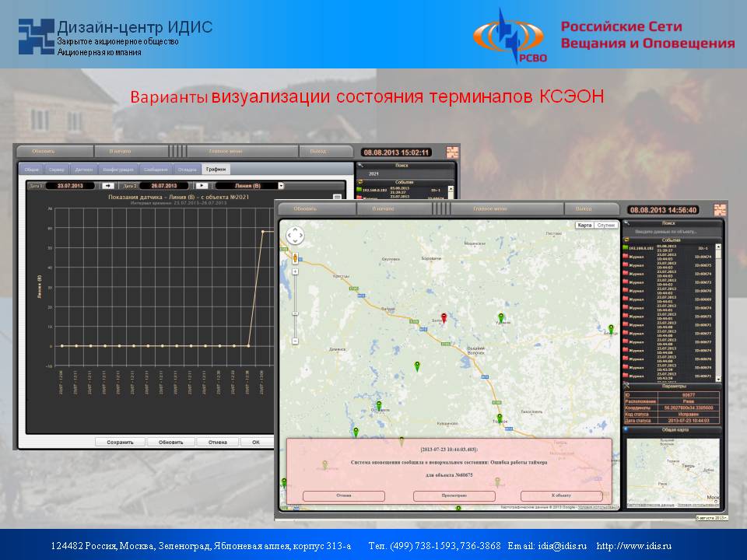
Task: Click Обновить below the chart
Action: coord(171,443)
